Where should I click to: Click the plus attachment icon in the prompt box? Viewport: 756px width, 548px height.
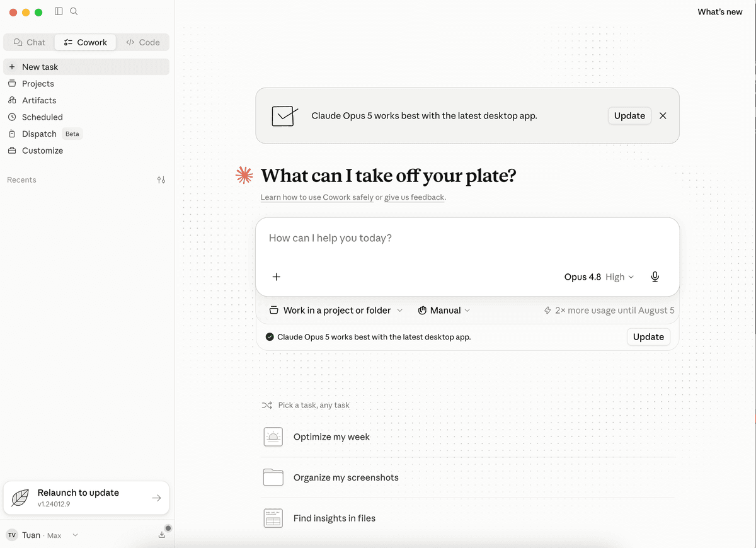(x=276, y=277)
